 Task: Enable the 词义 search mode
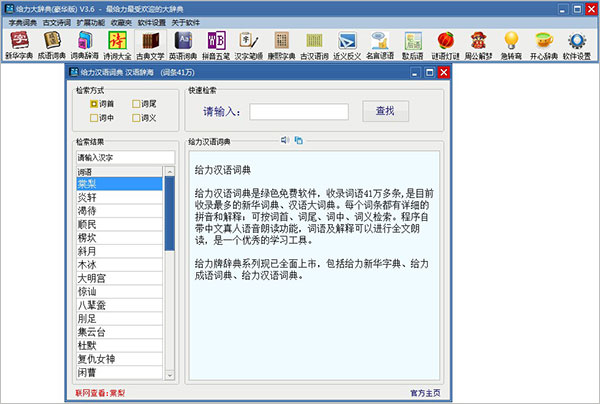point(144,118)
